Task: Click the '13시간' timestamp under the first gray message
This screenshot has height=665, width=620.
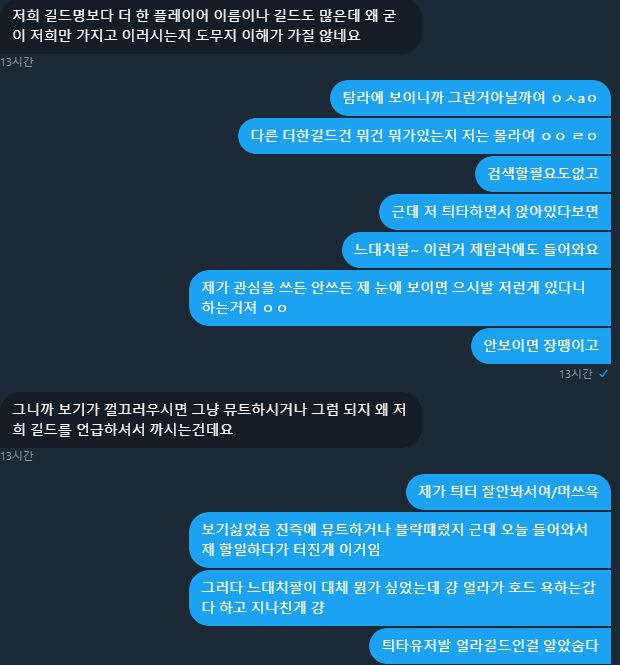Action: (17, 62)
